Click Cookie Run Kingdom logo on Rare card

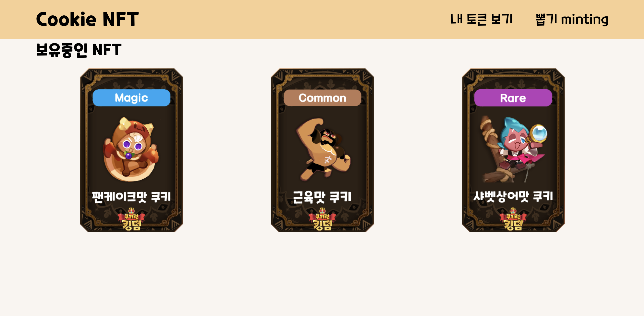[x=513, y=219]
